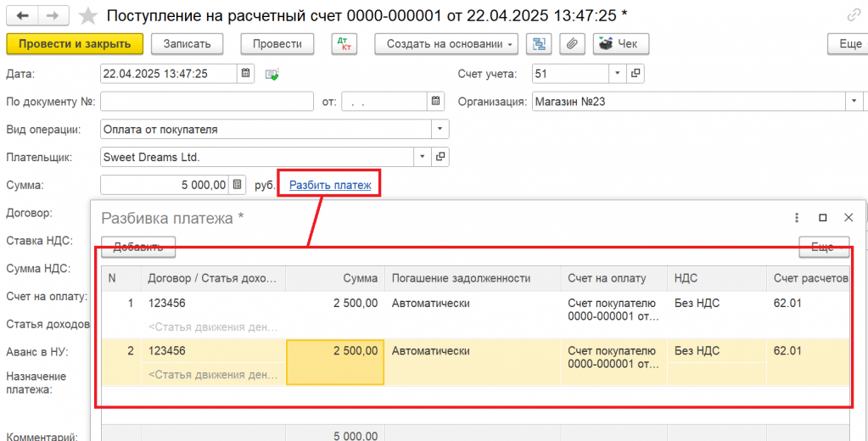Click the 'от' date input field
Viewport: 868px width, 441px height.
[x=384, y=102]
